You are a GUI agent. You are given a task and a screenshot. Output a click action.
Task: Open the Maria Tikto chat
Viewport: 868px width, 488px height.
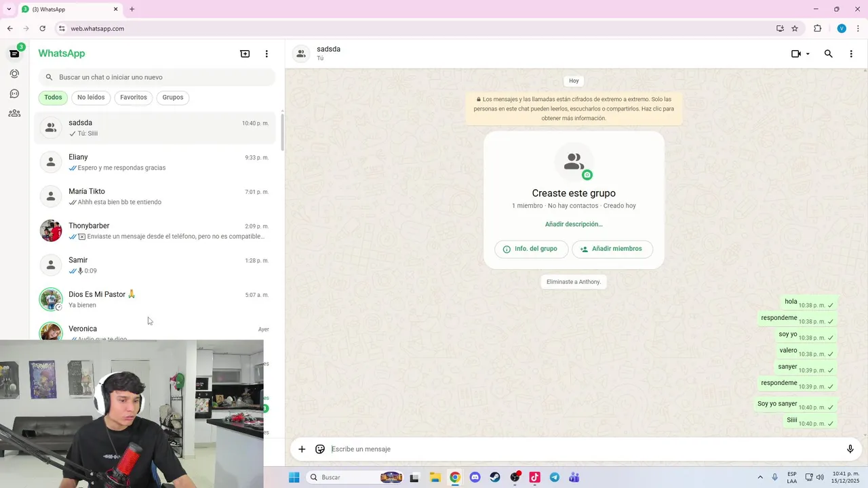(x=155, y=197)
